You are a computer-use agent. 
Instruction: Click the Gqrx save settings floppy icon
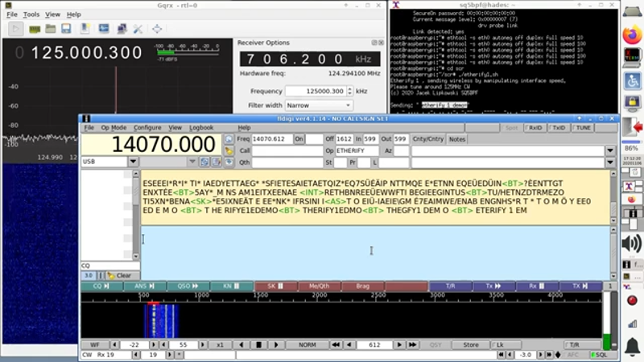(66, 28)
